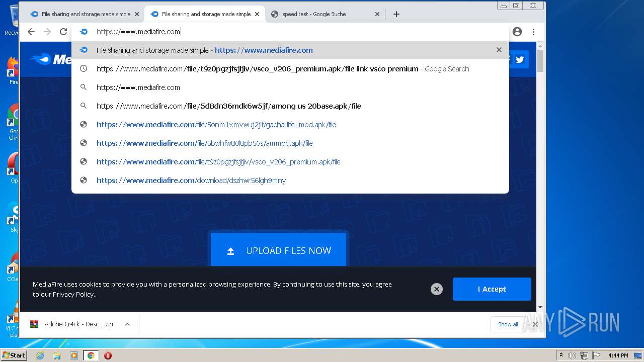Viewport: 644px width, 362px height.
Task: Launch Internet Explorer from the taskbar
Action: pos(40,355)
